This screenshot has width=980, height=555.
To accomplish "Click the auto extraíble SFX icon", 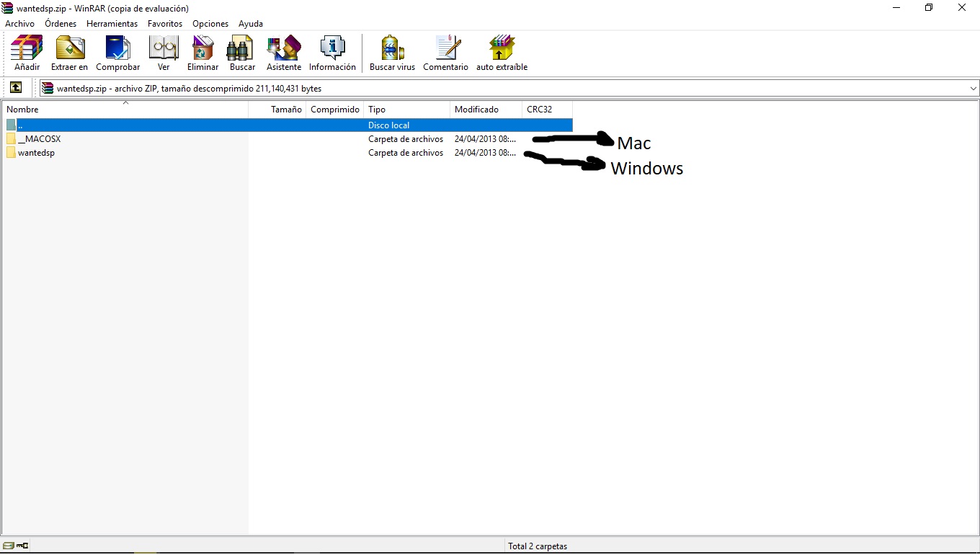I will 502,48.
